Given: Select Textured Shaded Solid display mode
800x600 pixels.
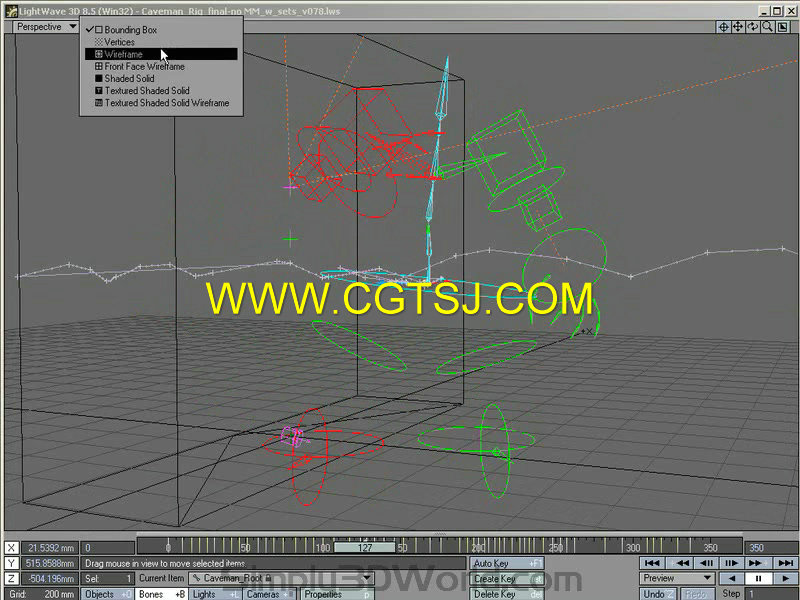Looking at the screenshot, I should click(x=161, y=91).
